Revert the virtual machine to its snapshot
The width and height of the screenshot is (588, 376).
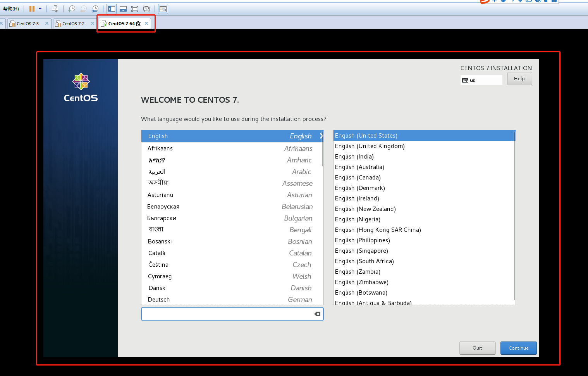tap(83, 9)
